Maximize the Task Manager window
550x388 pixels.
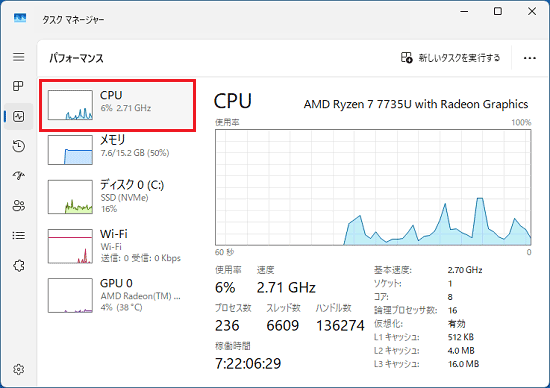498,12
